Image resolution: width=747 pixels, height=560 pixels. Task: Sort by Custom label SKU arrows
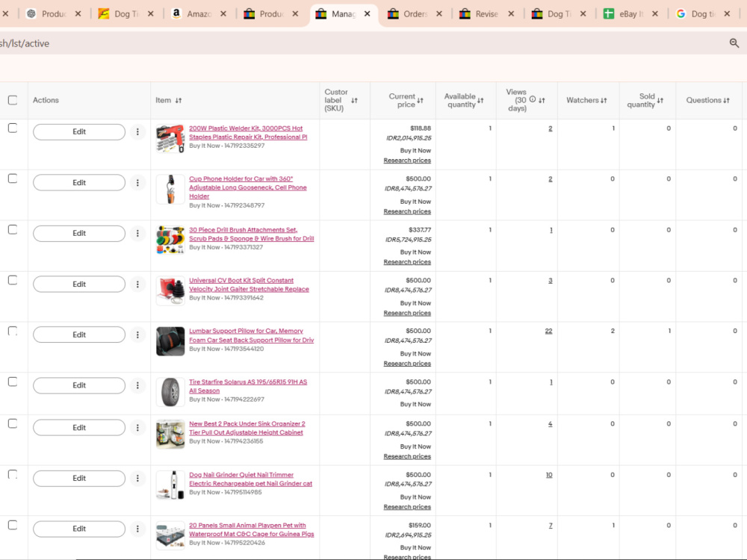[354, 101]
